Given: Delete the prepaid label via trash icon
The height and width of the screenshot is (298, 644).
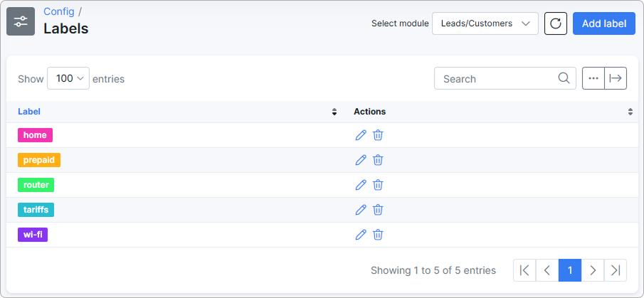Looking at the screenshot, I should tap(378, 160).
